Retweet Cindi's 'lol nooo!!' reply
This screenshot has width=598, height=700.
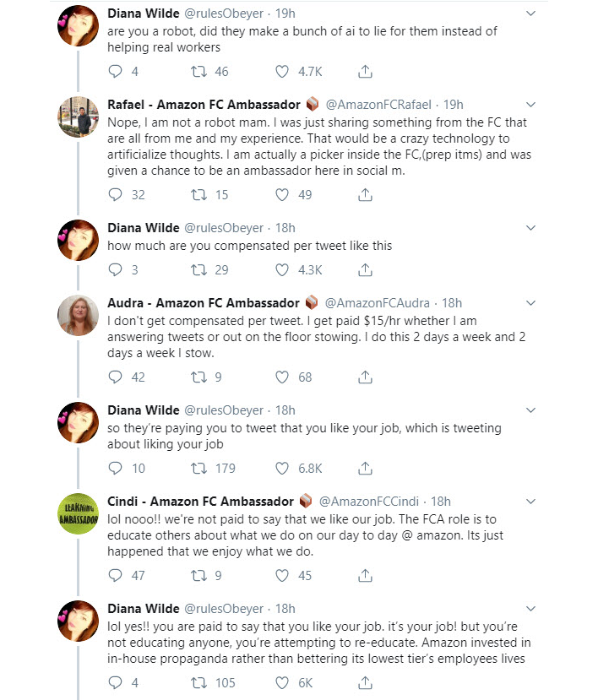pyautogui.click(x=198, y=575)
